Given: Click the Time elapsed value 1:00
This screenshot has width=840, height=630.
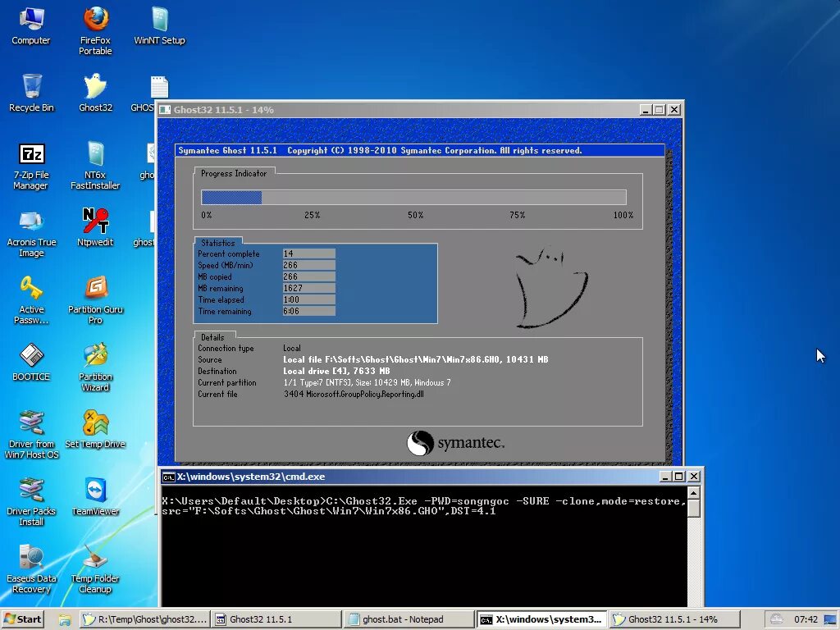Looking at the screenshot, I should click(309, 300).
